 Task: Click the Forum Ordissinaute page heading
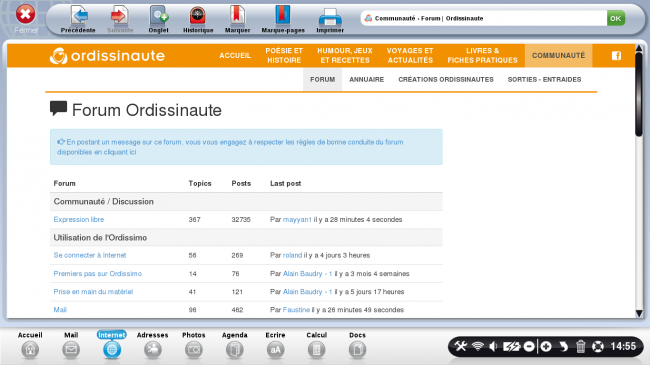(147, 110)
